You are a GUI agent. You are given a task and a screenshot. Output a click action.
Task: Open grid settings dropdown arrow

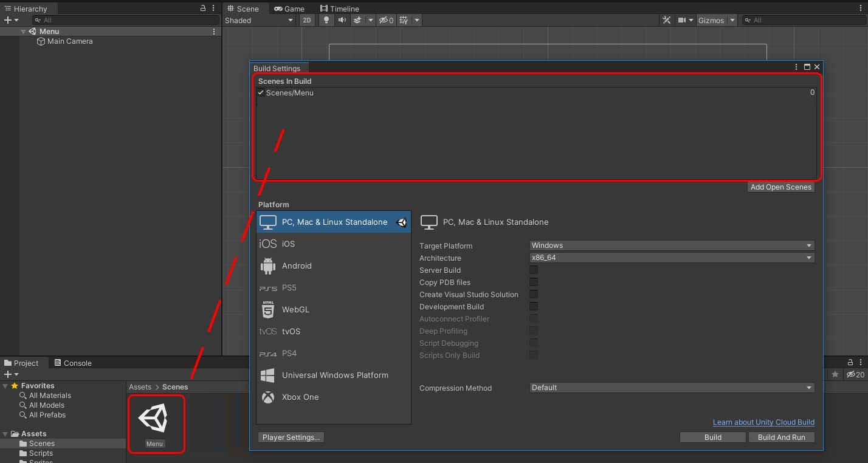(x=416, y=20)
